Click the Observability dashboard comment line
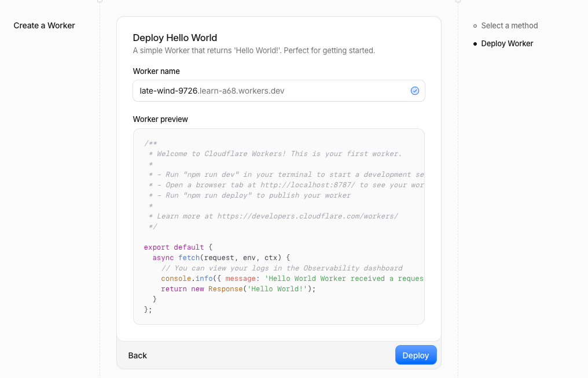The height and width of the screenshot is (378, 588). [282, 268]
